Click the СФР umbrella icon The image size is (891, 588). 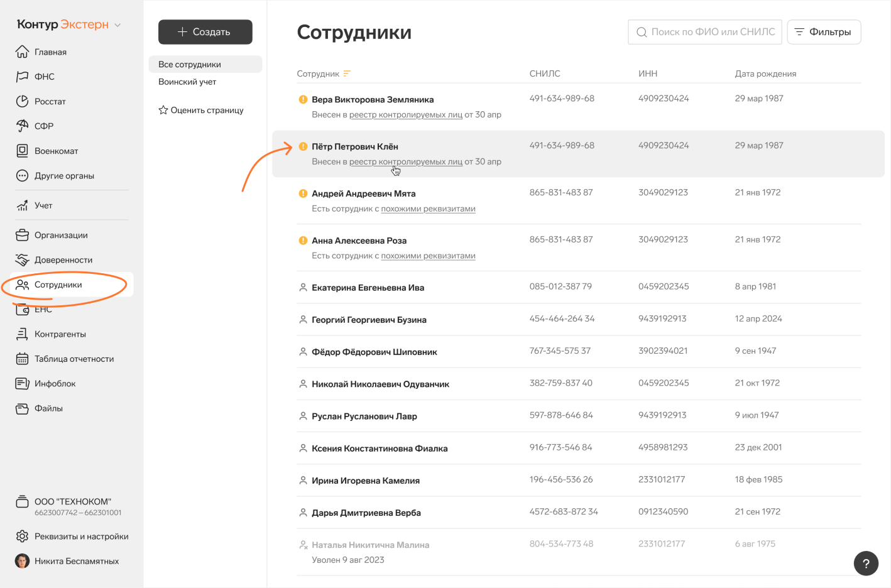point(22,126)
